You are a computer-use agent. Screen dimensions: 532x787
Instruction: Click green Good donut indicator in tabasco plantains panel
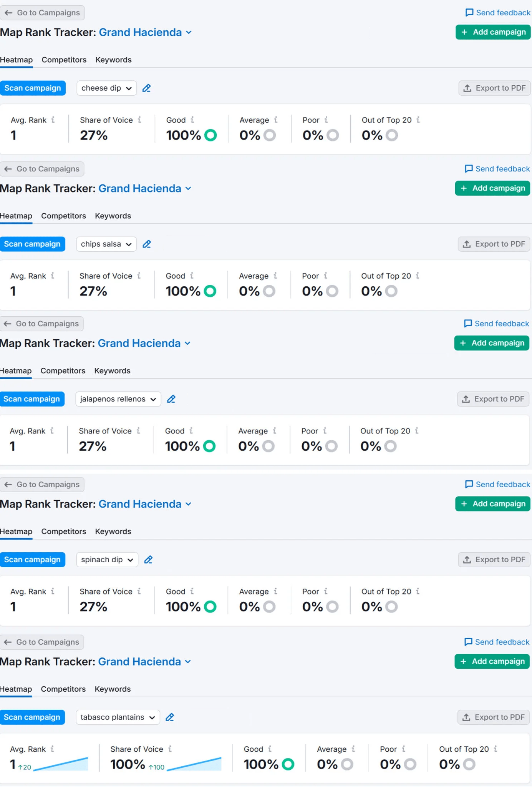tap(288, 764)
